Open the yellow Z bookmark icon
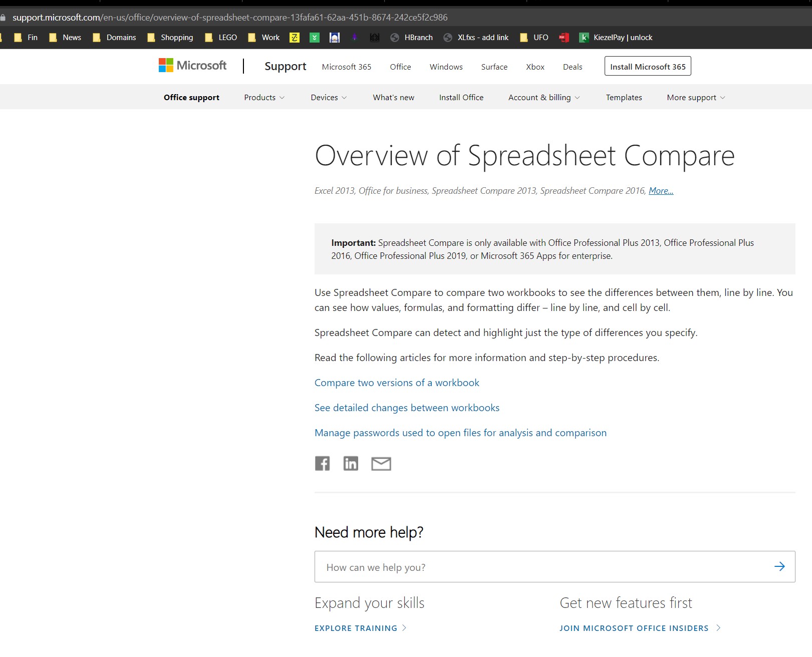The image size is (812, 657). point(295,38)
